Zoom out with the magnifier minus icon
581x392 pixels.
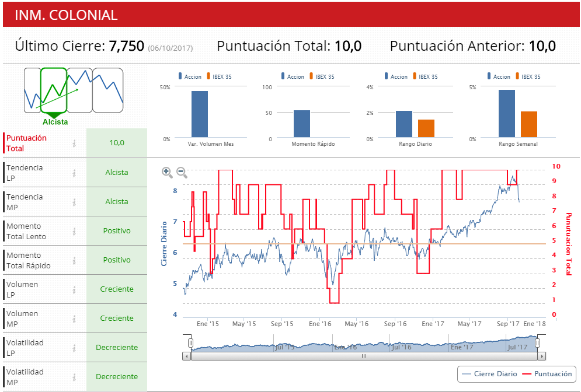coord(182,172)
